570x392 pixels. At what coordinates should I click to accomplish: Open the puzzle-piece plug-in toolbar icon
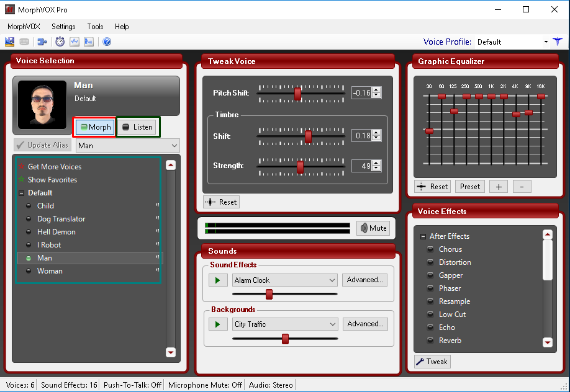[42, 42]
